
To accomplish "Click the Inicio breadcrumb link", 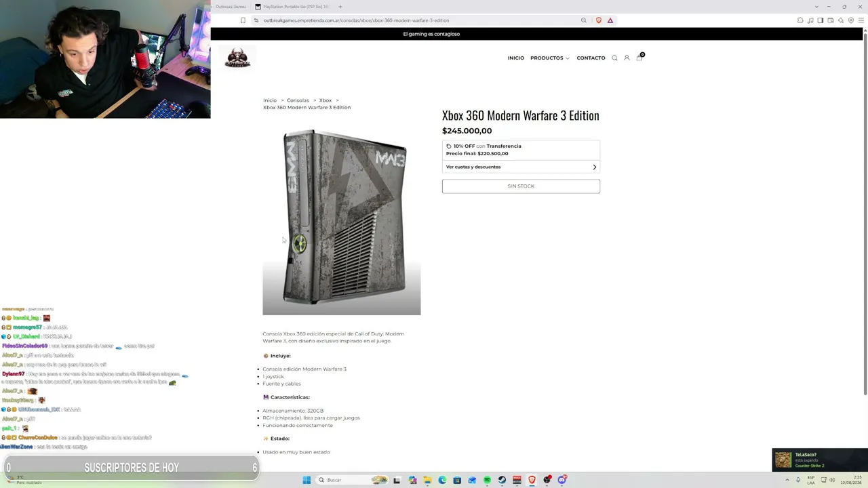I will click(270, 100).
